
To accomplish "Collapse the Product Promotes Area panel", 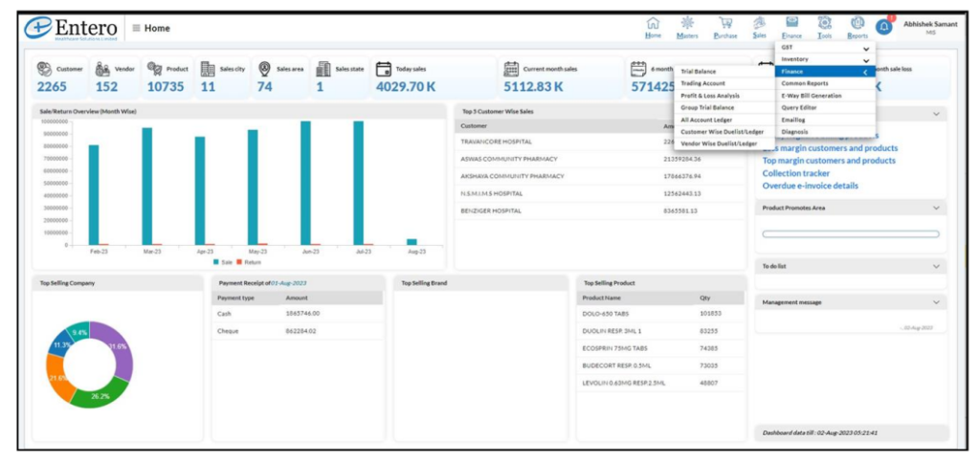I will pyautogui.click(x=936, y=208).
